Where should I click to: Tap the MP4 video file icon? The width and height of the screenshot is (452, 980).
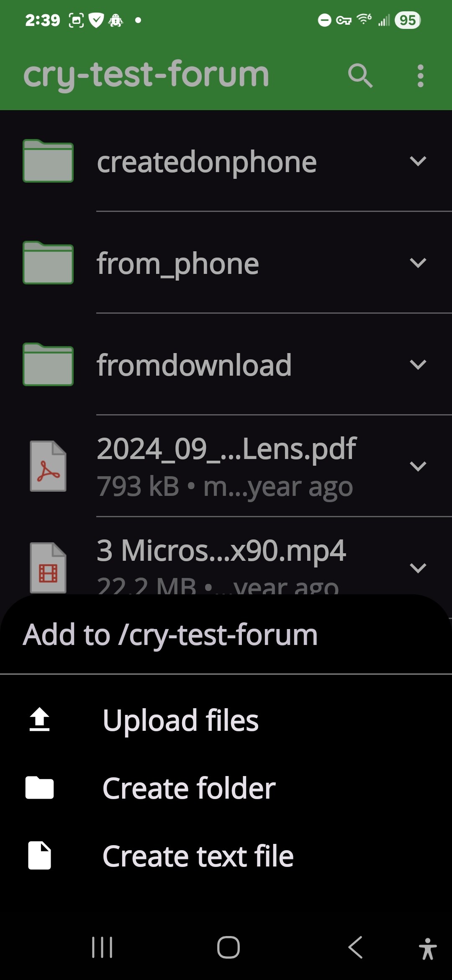click(x=48, y=567)
